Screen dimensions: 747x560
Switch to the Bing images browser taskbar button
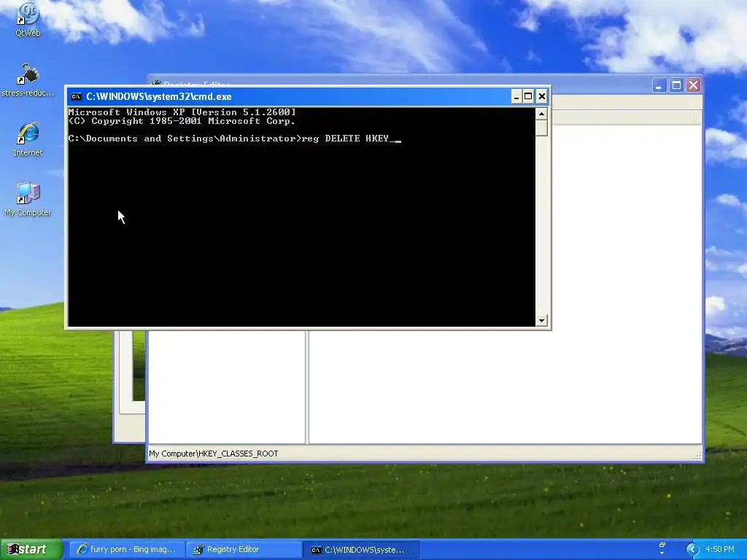pos(127,550)
